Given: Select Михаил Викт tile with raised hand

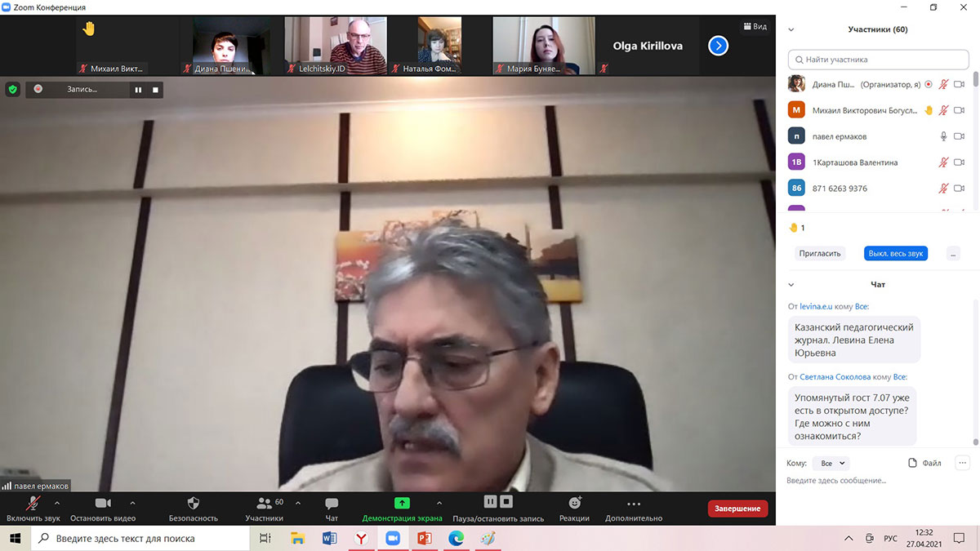Looking at the screenshot, I should click(127, 47).
